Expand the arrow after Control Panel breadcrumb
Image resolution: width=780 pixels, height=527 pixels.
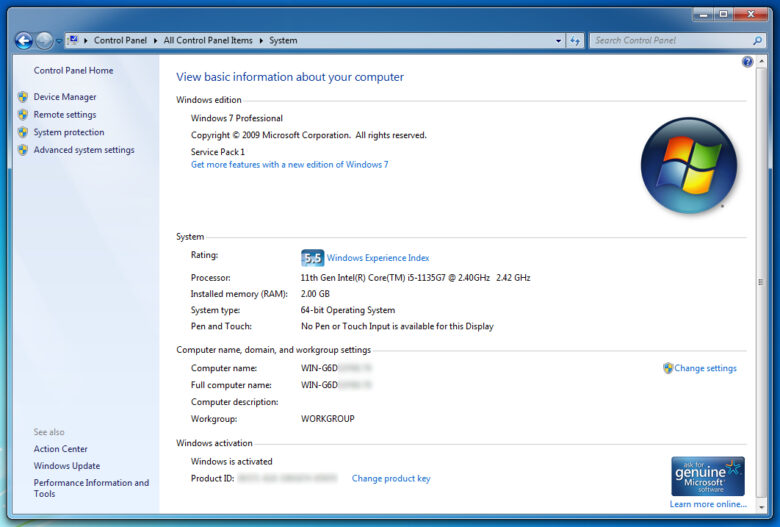click(155, 41)
